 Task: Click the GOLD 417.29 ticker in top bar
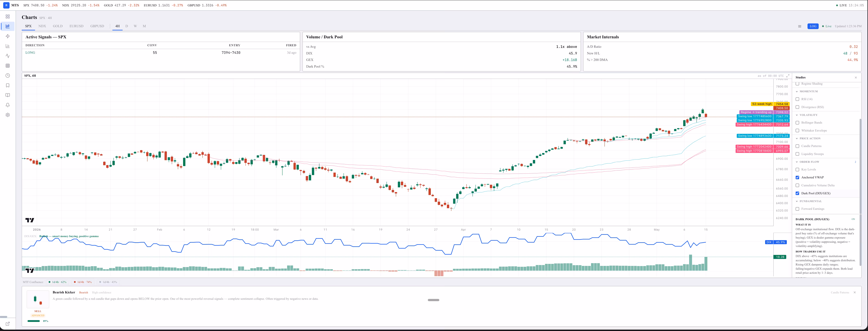tap(122, 5)
